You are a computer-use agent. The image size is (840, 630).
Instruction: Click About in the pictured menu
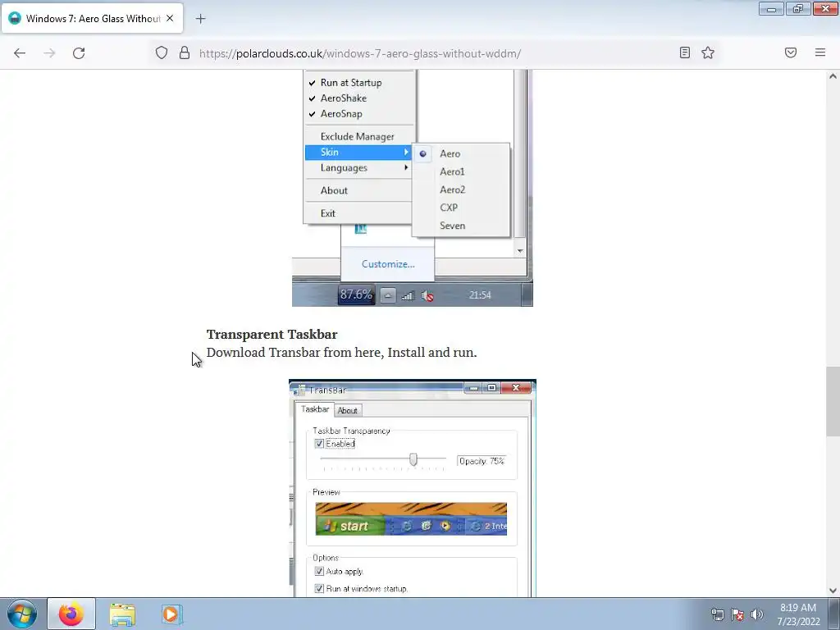[x=334, y=190]
